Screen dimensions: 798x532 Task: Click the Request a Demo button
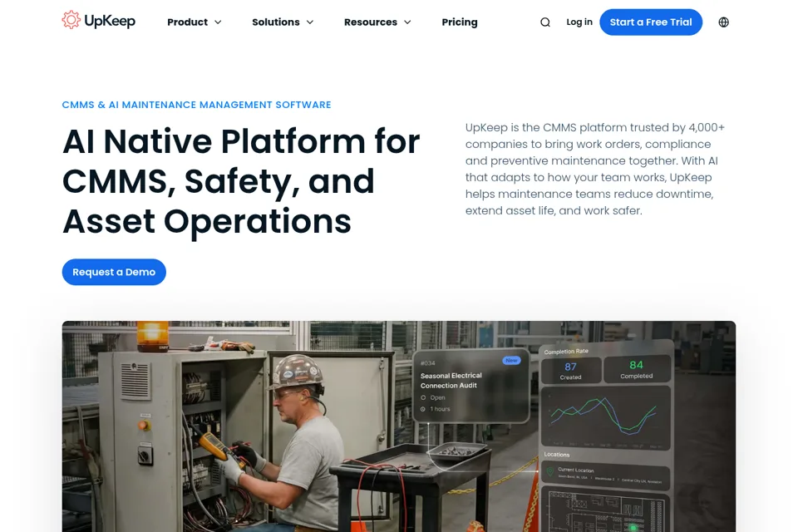pyautogui.click(x=114, y=272)
